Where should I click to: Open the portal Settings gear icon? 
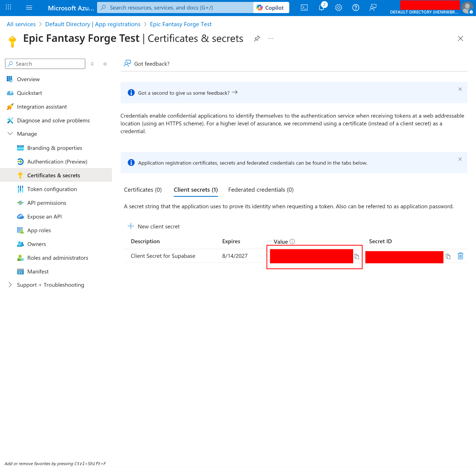click(338, 7)
